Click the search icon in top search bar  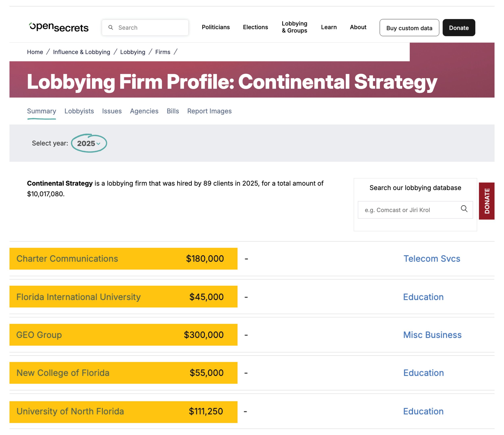point(111,27)
